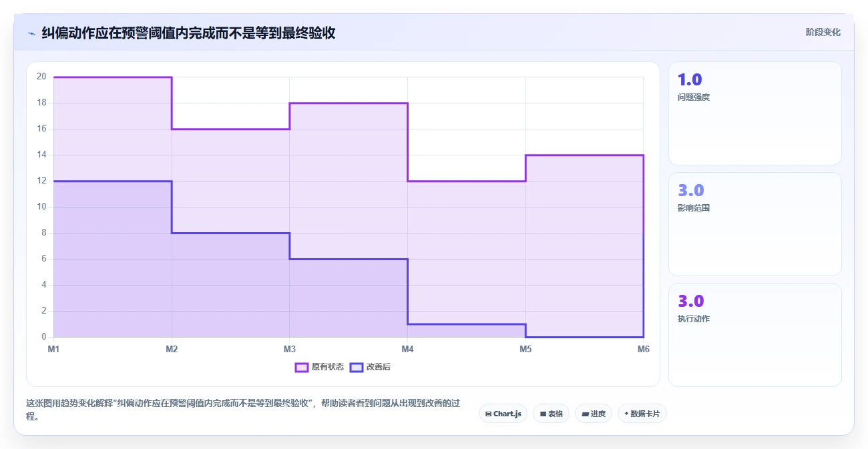The height and width of the screenshot is (449, 868).
Task: Click the purple 原有状态 legend swatch
Action: (302, 367)
